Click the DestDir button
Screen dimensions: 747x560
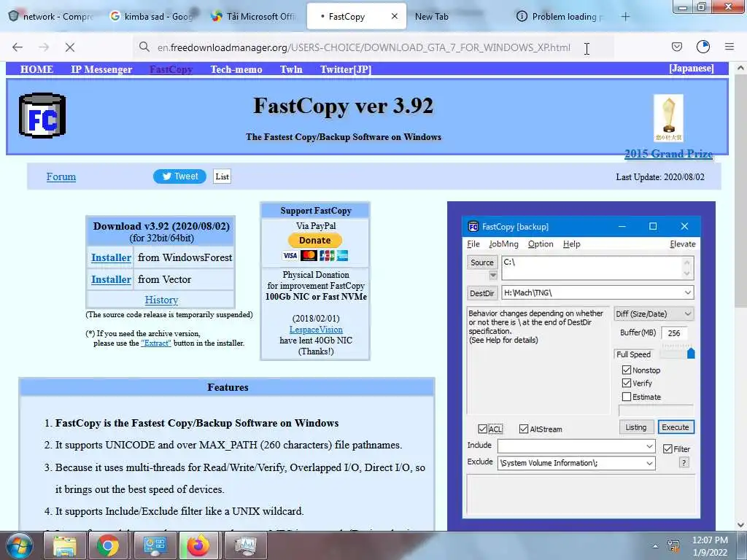tap(482, 293)
